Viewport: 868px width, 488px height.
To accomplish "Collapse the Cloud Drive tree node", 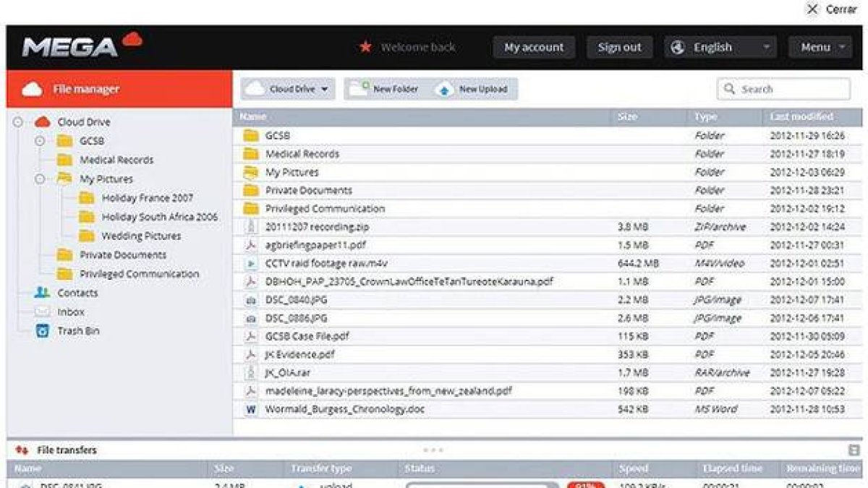I will click(18, 122).
